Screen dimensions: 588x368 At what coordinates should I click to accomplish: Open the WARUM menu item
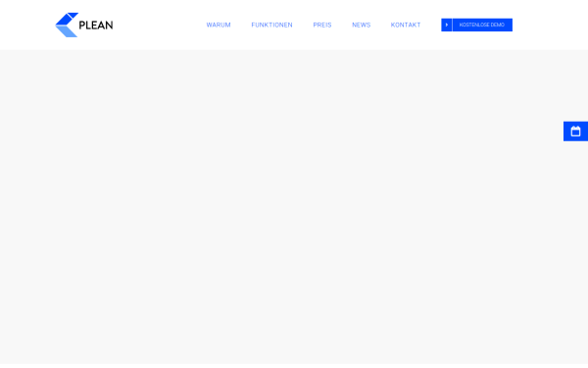[x=219, y=25]
